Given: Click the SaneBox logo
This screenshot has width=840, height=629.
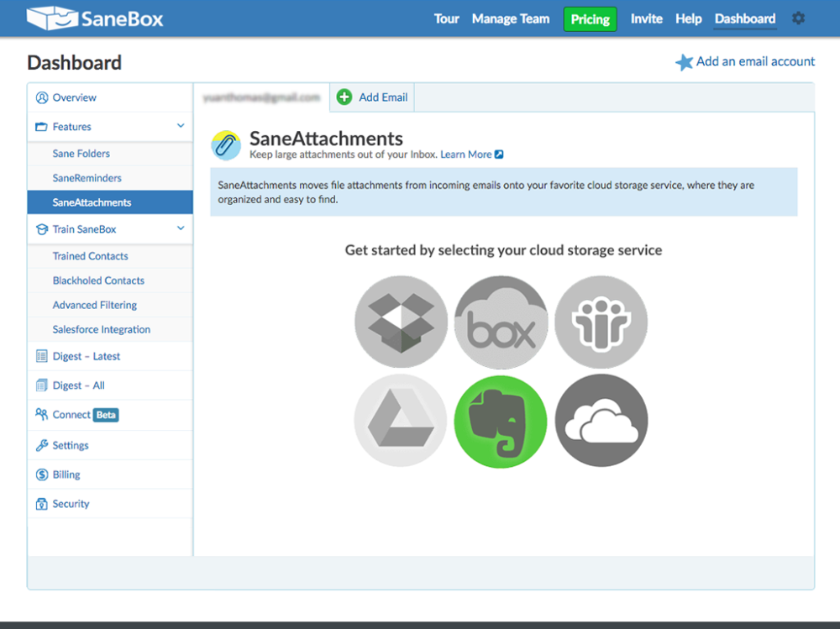Looking at the screenshot, I should (94, 18).
